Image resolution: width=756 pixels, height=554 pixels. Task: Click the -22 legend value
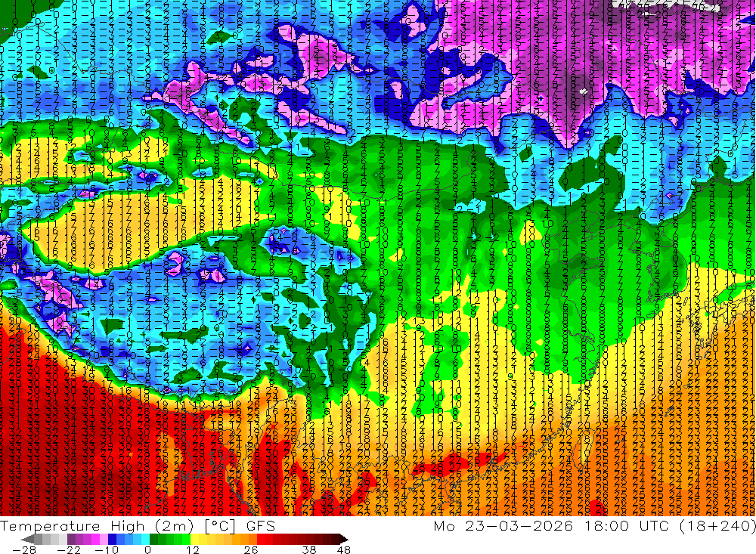(x=69, y=550)
